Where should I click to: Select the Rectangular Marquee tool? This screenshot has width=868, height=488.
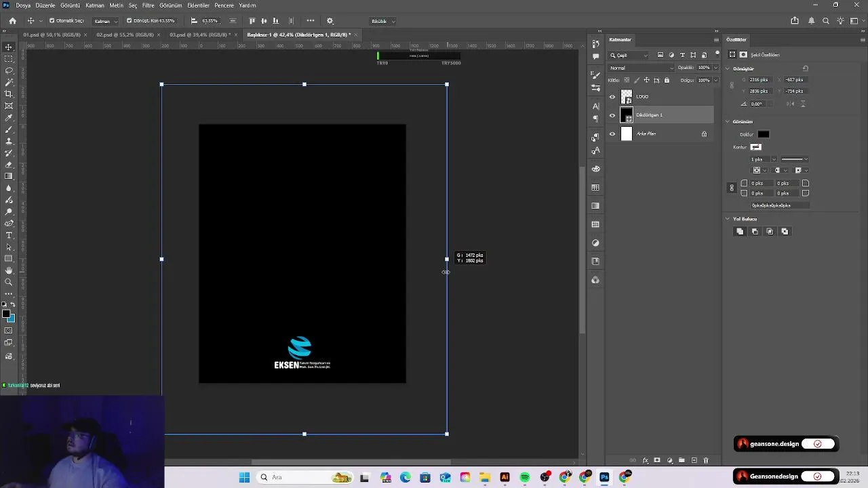[9, 59]
